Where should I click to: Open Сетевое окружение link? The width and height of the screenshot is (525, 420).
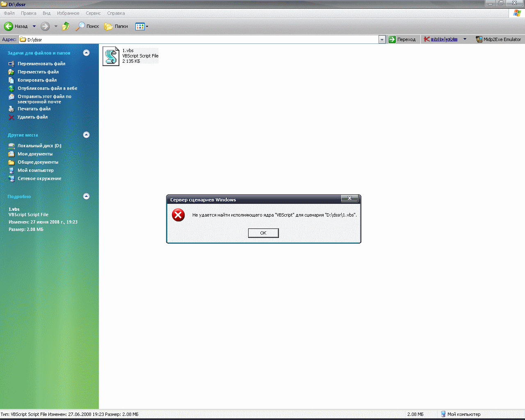(x=39, y=178)
